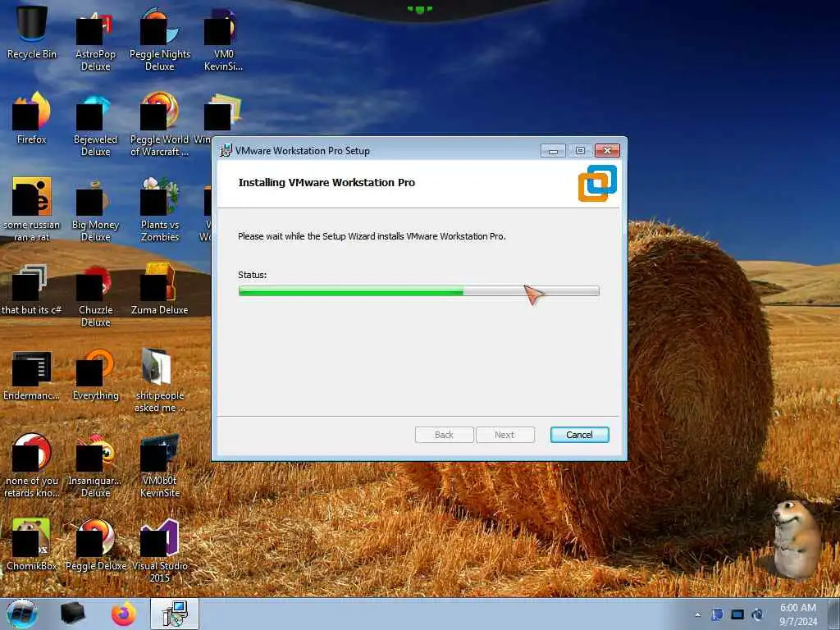Show hidden system tray icons

click(697, 614)
